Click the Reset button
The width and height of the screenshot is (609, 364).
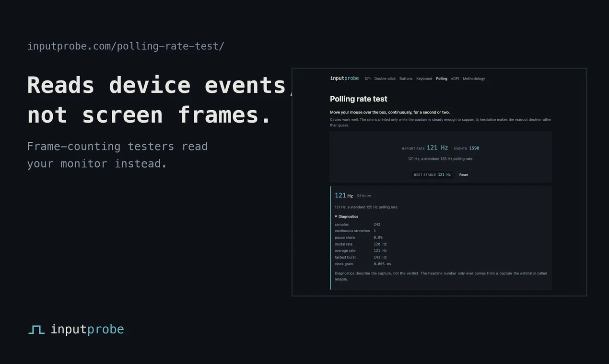463,175
